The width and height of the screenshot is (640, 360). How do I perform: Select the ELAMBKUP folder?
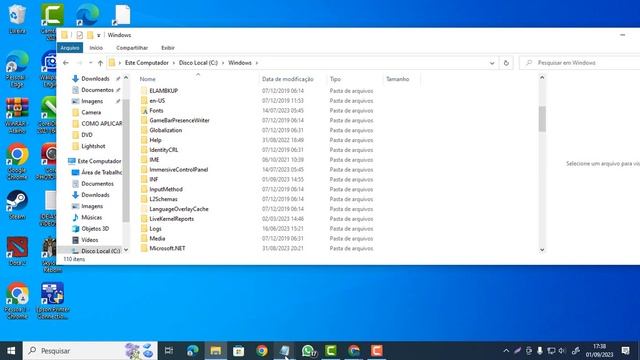(163, 91)
